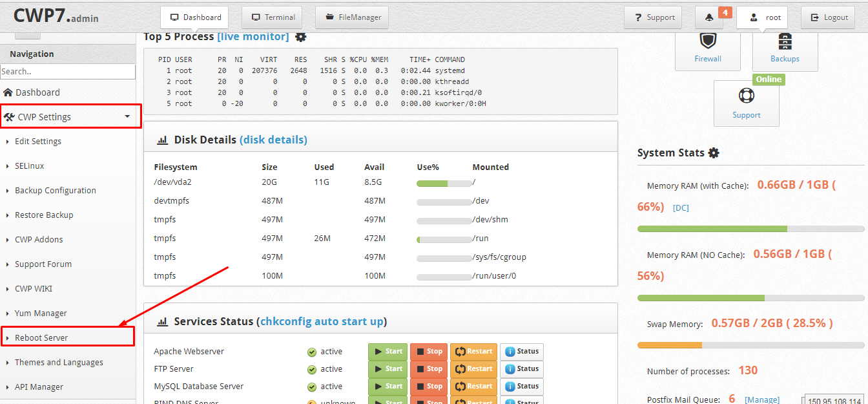Check the status of MySQL Database Server
This screenshot has height=404, width=868.
(522, 387)
